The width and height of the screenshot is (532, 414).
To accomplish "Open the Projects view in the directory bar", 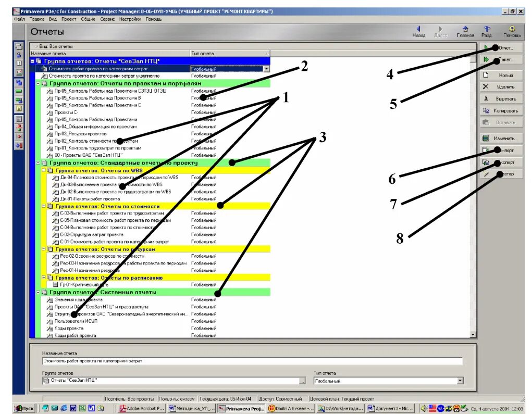I will pyautogui.click(x=19, y=46).
